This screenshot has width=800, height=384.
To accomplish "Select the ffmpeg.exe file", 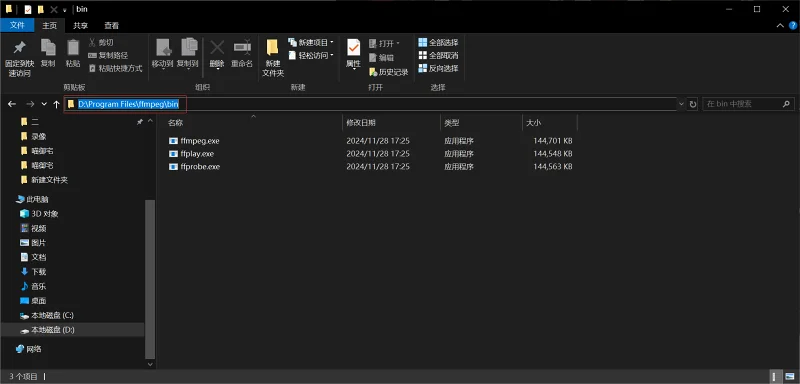I will point(194,140).
